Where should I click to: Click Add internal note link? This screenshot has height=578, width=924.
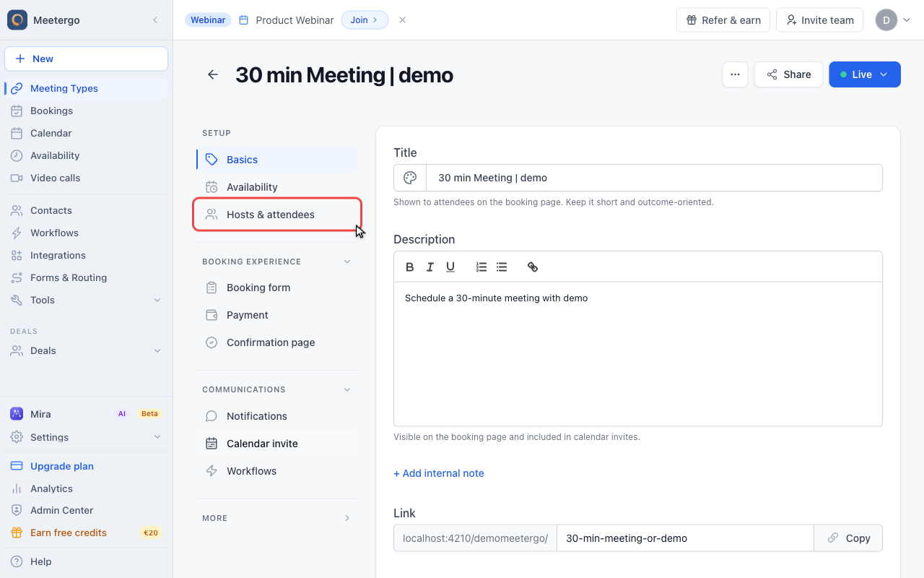[439, 473]
